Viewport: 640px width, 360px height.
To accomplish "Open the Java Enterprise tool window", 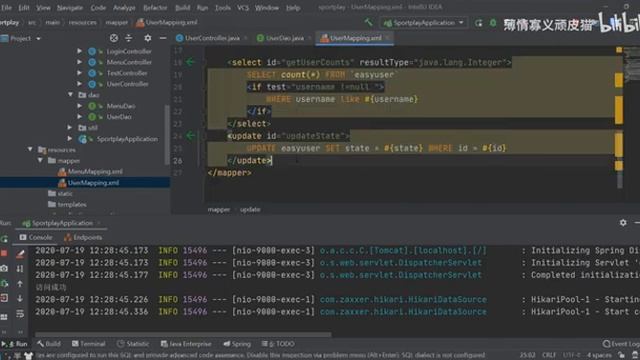I will (x=186, y=344).
